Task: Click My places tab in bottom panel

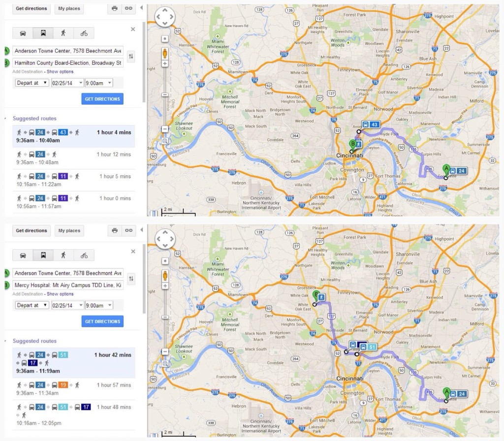Action: (x=69, y=230)
